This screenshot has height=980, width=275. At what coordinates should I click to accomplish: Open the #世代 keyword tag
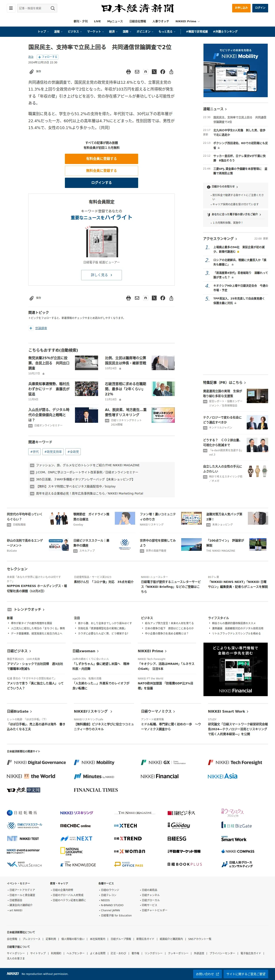coord(35,452)
